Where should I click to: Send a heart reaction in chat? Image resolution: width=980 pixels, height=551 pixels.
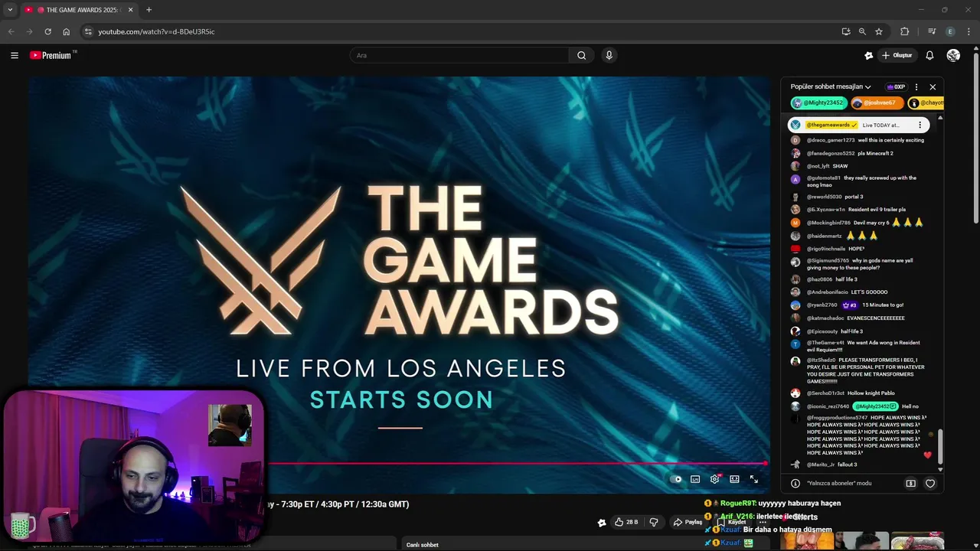930,484
